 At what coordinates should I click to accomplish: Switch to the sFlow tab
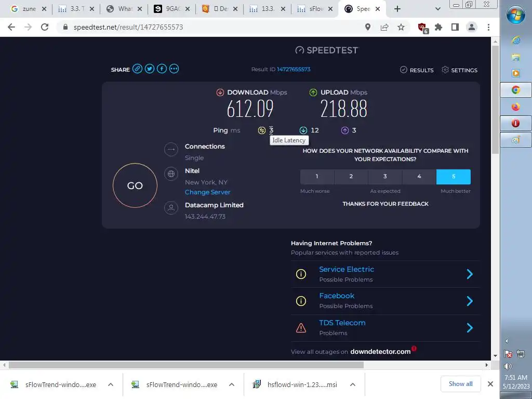315,9
